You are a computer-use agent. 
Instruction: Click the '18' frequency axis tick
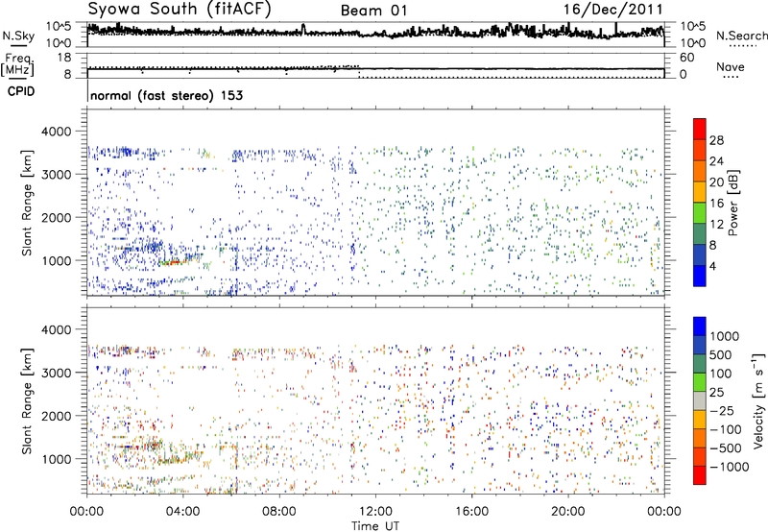click(x=64, y=58)
